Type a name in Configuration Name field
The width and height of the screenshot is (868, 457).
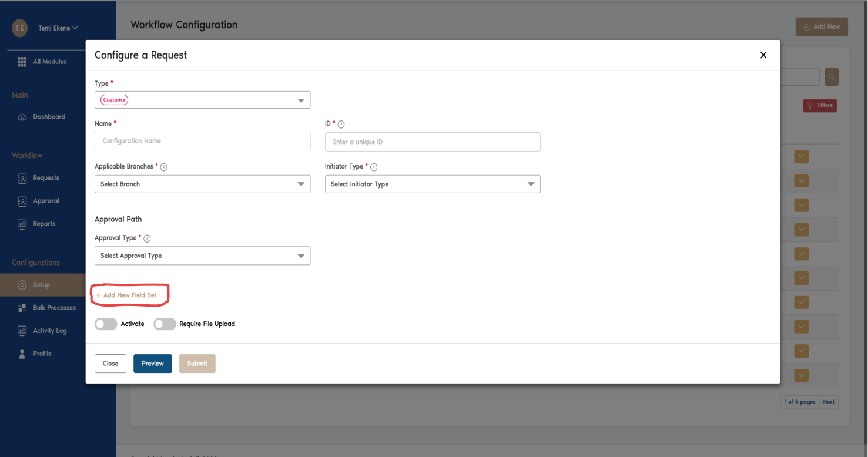coord(202,141)
